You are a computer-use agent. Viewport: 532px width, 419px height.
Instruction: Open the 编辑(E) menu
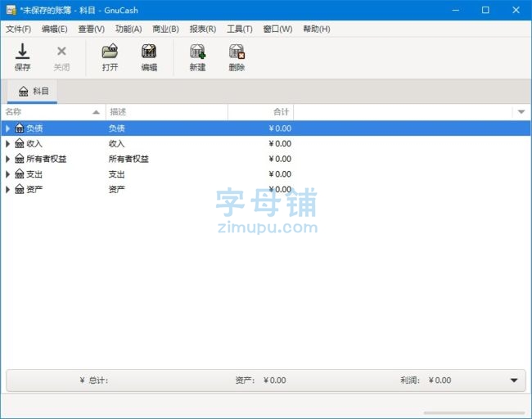point(54,29)
